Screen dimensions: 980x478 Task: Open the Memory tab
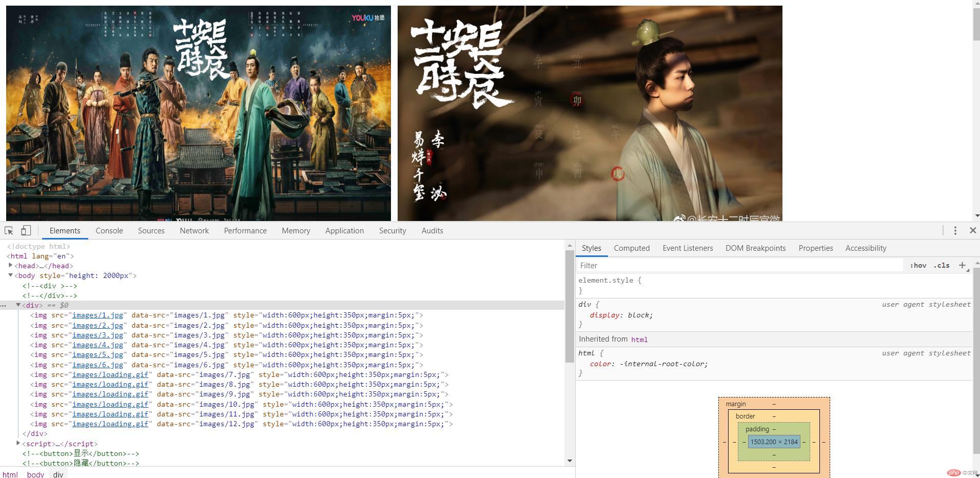(296, 231)
